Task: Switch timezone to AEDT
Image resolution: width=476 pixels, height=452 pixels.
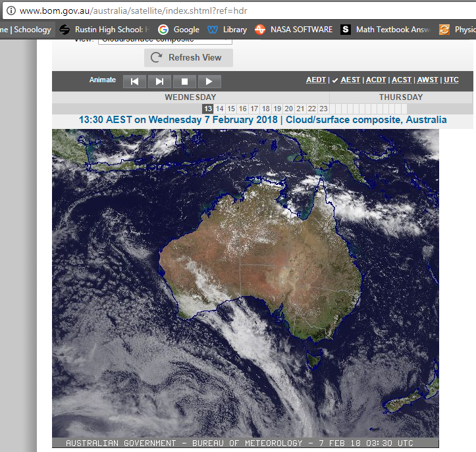Action: click(316, 80)
